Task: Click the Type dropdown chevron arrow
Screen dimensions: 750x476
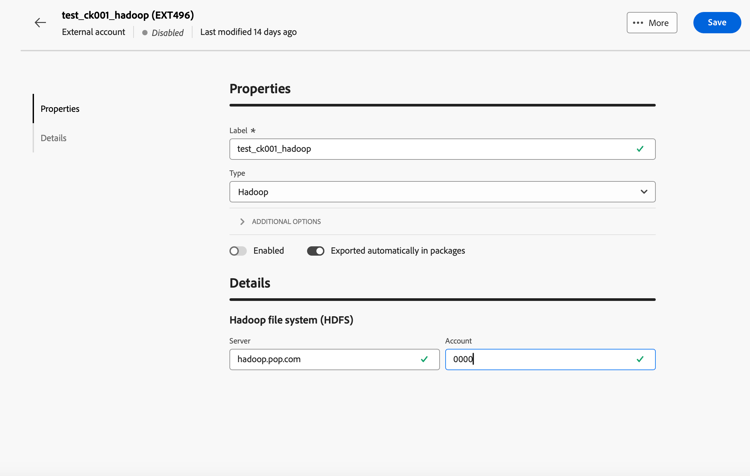Action: (x=644, y=192)
